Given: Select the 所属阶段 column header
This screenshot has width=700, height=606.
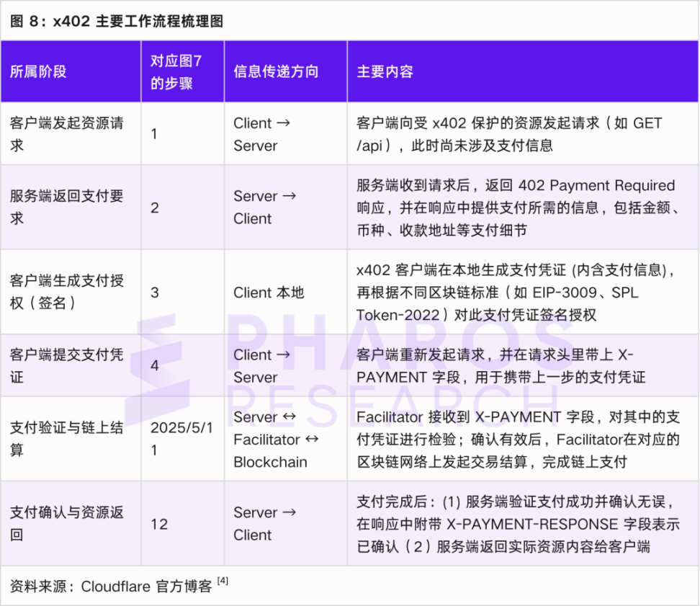Looking at the screenshot, I should pyautogui.click(x=38, y=72).
